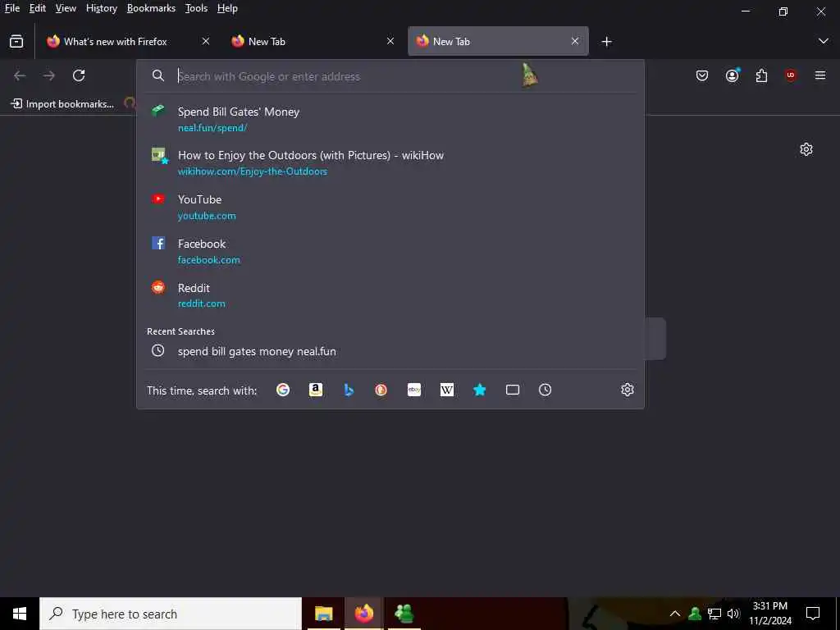
Task: Open the taskbar clock showing 3:31 PM
Action: coord(769,614)
